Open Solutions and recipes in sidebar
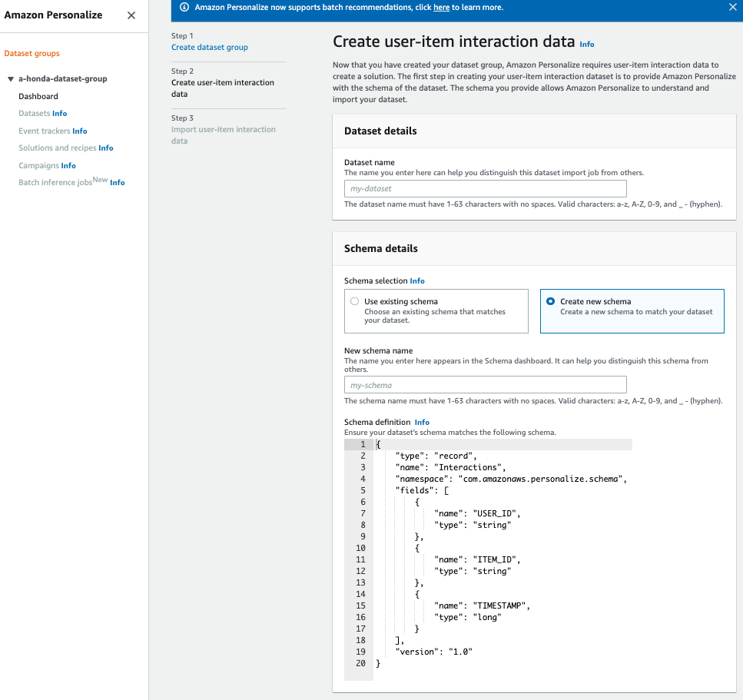 coord(58,148)
